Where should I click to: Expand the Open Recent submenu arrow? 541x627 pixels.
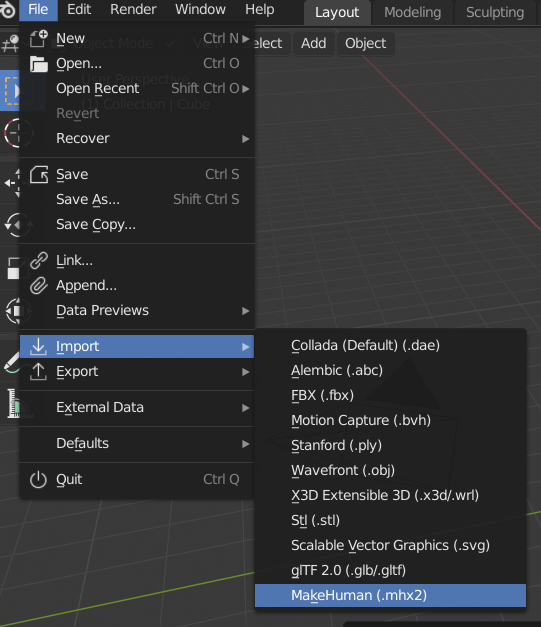(246, 89)
